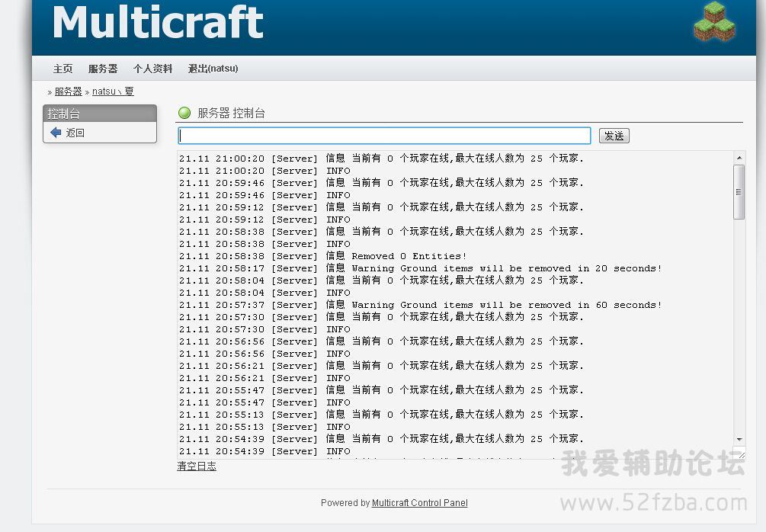Open 个人资料 in the top menu

pyautogui.click(x=152, y=69)
